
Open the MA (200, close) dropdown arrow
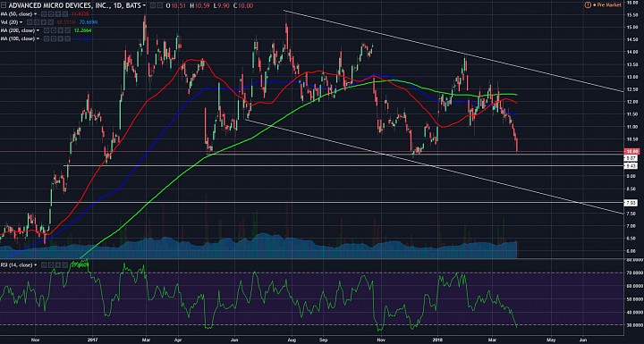pos(38,30)
